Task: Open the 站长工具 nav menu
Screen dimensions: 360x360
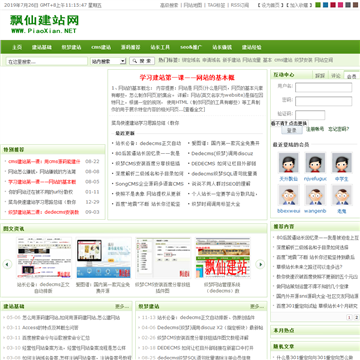Action: 160,47
